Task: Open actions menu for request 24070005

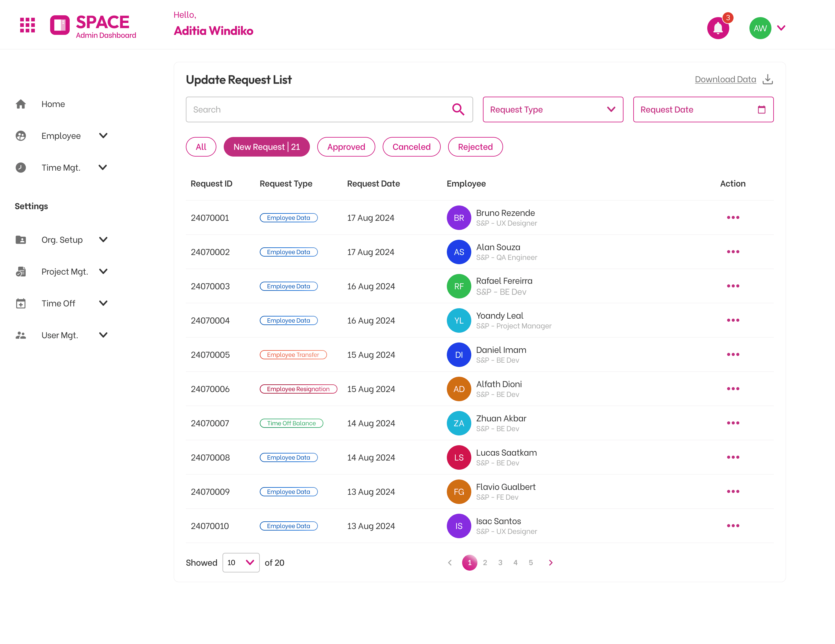Action: pos(733,354)
